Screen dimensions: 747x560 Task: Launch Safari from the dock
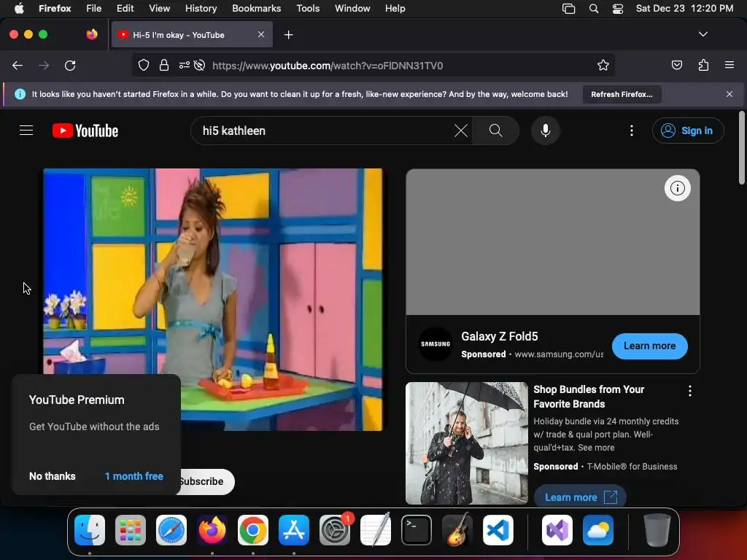(171, 530)
